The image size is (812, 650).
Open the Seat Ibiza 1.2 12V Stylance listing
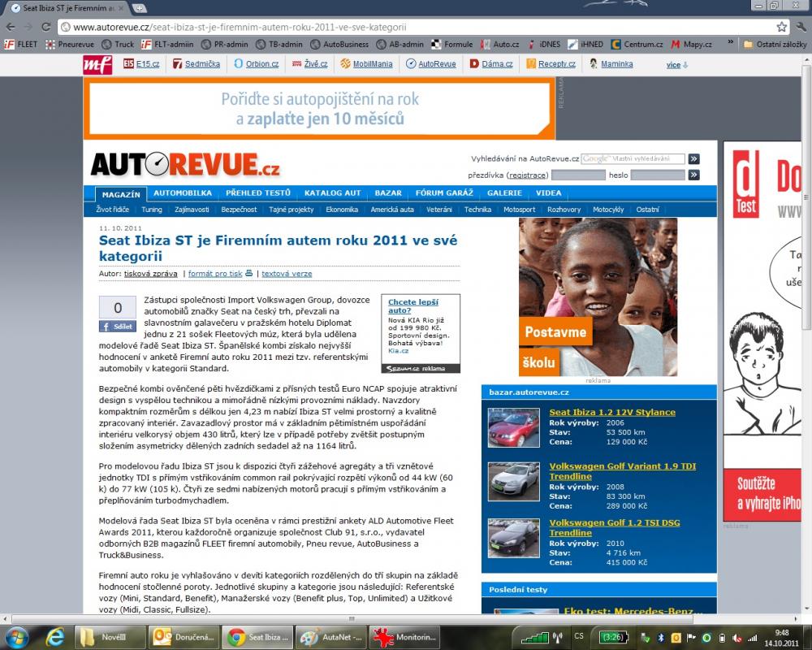[612, 412]
